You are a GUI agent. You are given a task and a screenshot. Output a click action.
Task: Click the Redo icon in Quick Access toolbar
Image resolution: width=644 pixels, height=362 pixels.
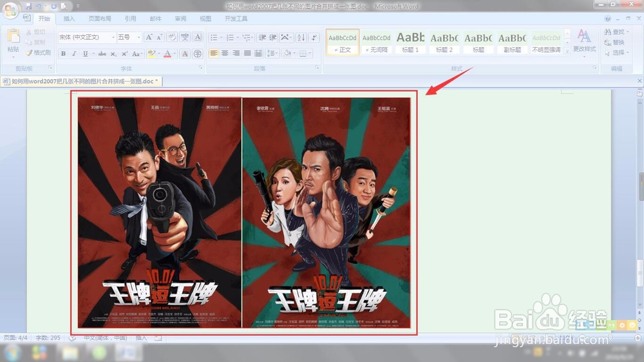pyautogui.click(x=53, y=6)
